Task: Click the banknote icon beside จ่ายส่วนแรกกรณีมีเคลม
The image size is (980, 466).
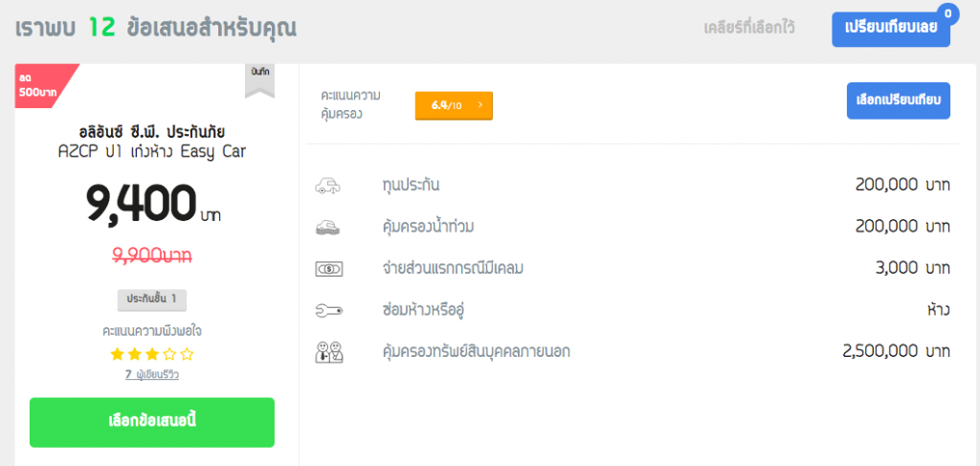Action: coord(327,269)
